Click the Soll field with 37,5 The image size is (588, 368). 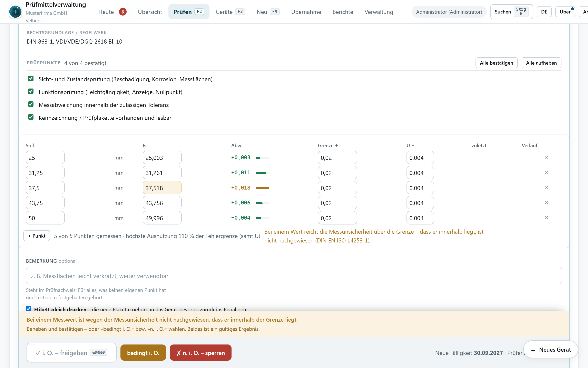(45, 188)
